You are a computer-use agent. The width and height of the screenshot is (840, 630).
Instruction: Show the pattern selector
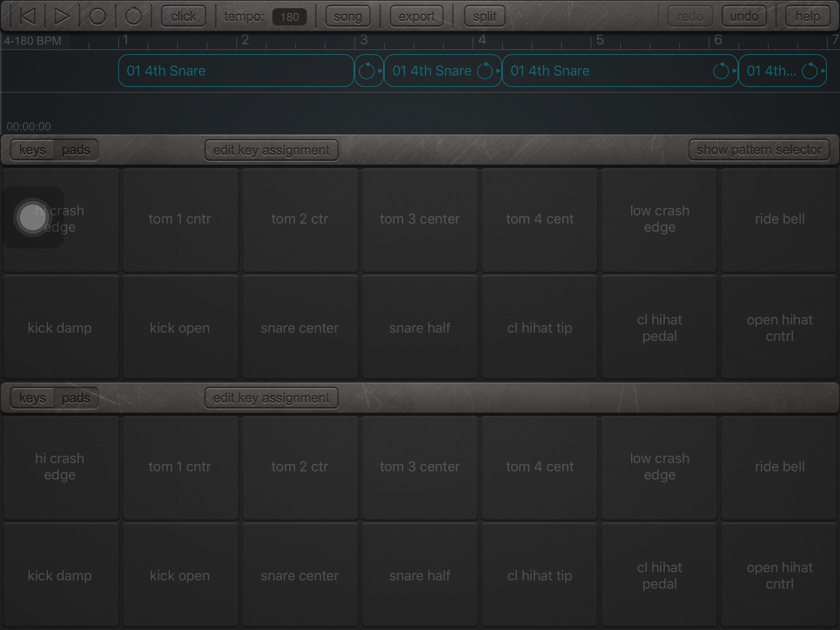tap(759, 150)
